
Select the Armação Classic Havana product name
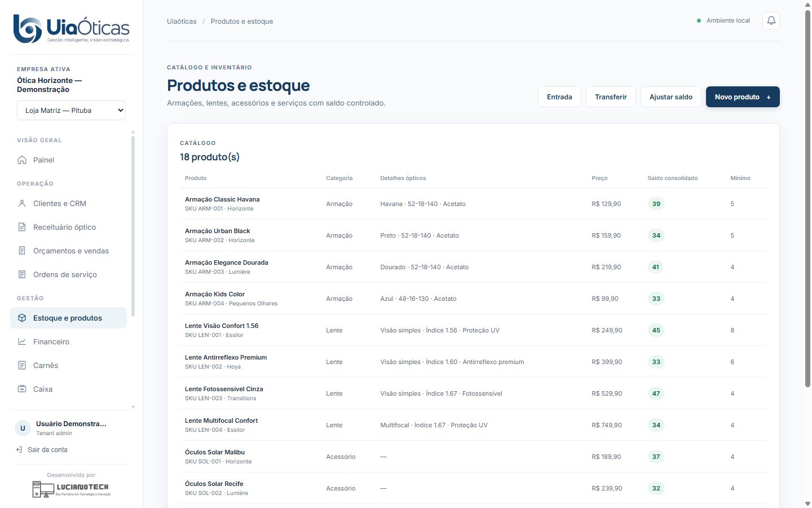pyautogui.click(x=222, y=199)
